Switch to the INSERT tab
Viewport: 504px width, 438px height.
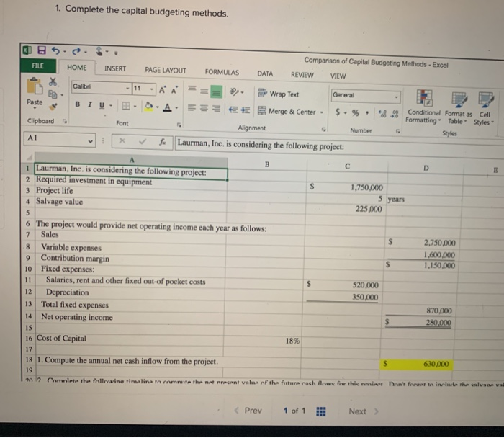[115, 69]
